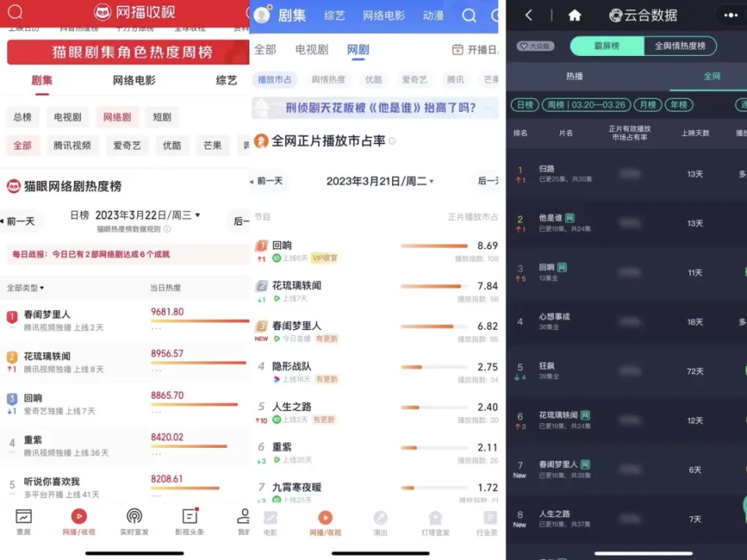Toggle the 大众版 version switch

(535, 46)
